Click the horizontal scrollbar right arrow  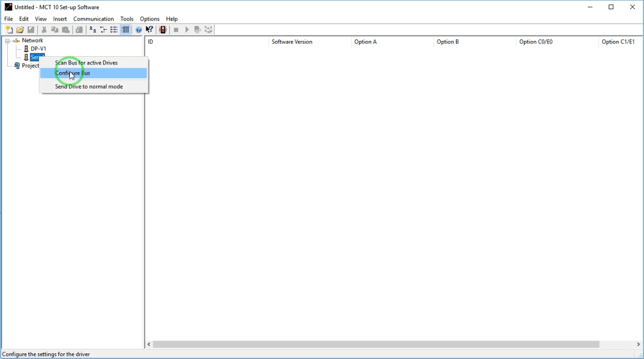(x=638, y=345)
